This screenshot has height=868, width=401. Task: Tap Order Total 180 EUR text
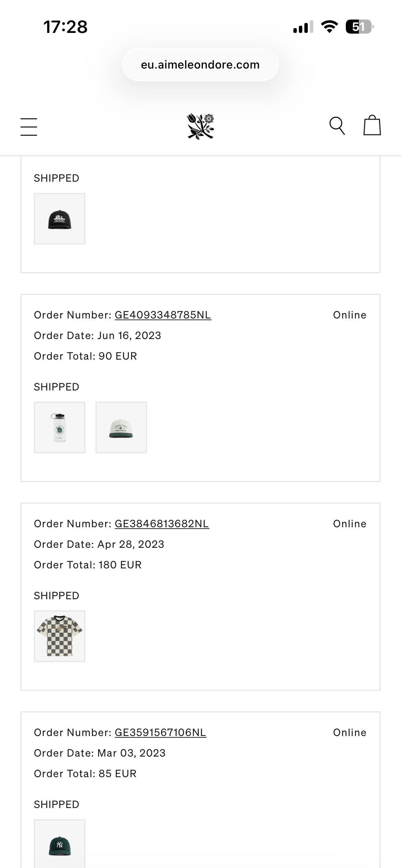[88, 565]
